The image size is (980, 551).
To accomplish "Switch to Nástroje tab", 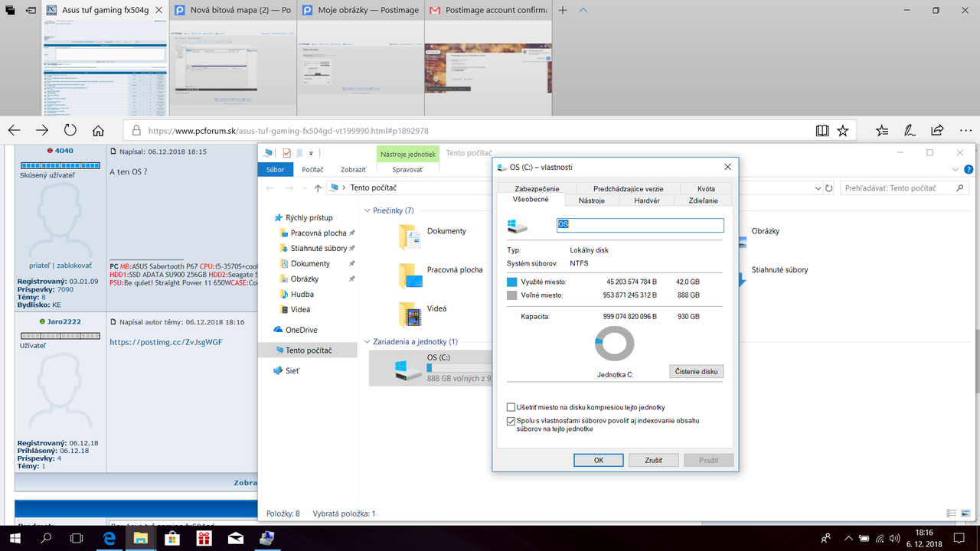I will click(591, 201).
